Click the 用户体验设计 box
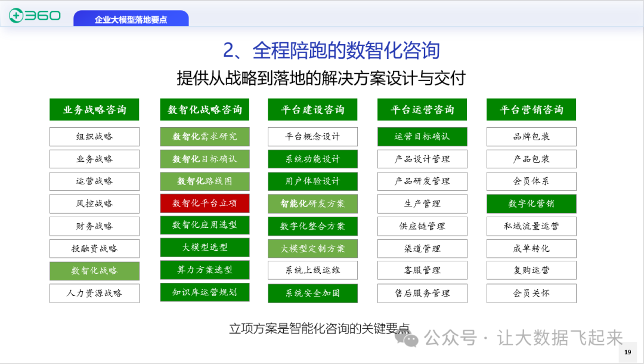The width and height of the screenshot is (644, 364). pos(312,181)
